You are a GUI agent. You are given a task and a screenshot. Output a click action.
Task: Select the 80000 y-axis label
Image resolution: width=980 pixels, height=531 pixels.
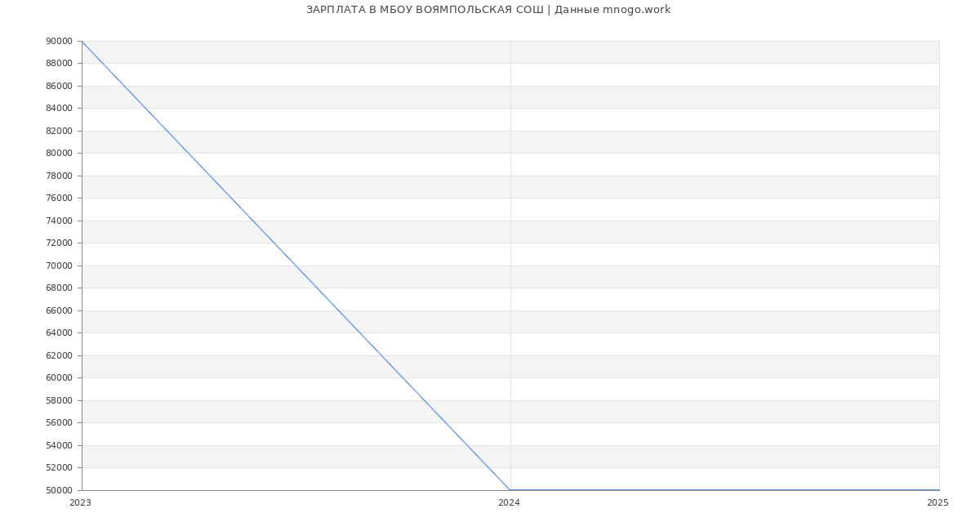pos(60,154)
